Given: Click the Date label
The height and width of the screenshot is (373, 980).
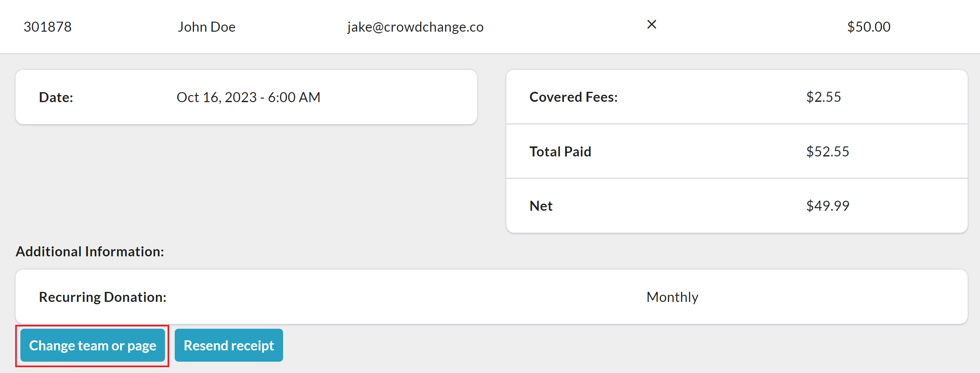Looking at the screenshot, I should pos(56,97).
